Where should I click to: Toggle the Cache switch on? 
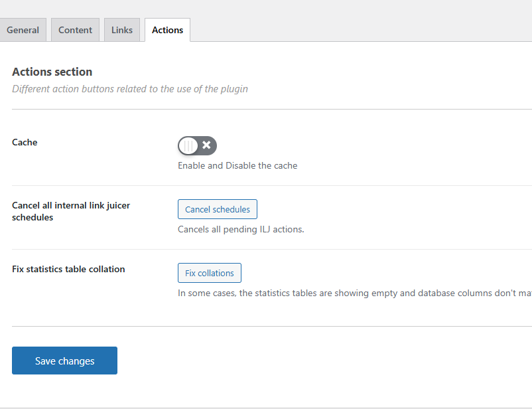point(197,145)
